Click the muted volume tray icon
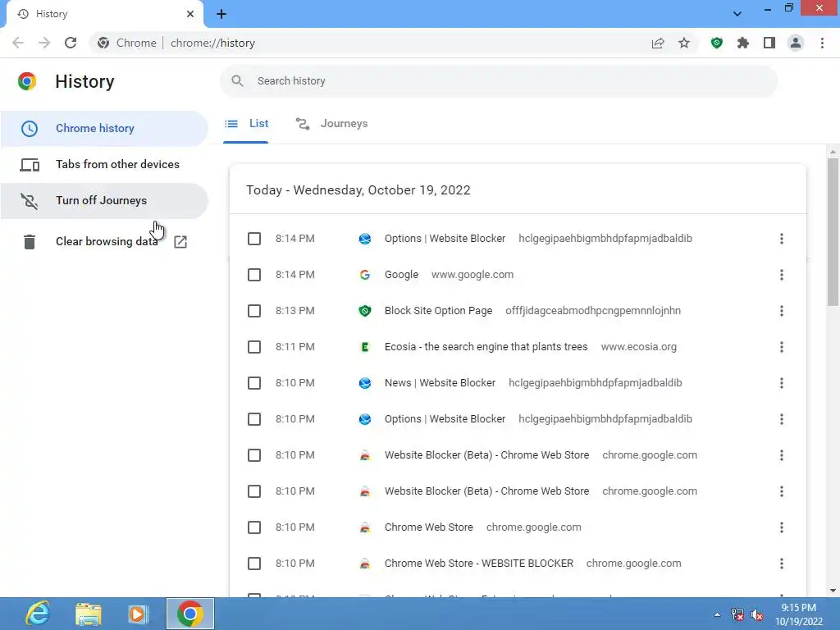The width and height of the screenshot is (840, 630). pos(757,615)
